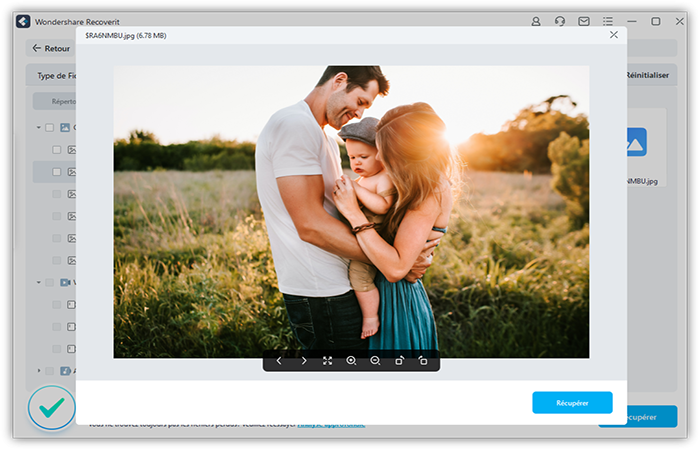Zoom out of the previewed photo
The image size is (700, 450).
click(x=375, y=361)
